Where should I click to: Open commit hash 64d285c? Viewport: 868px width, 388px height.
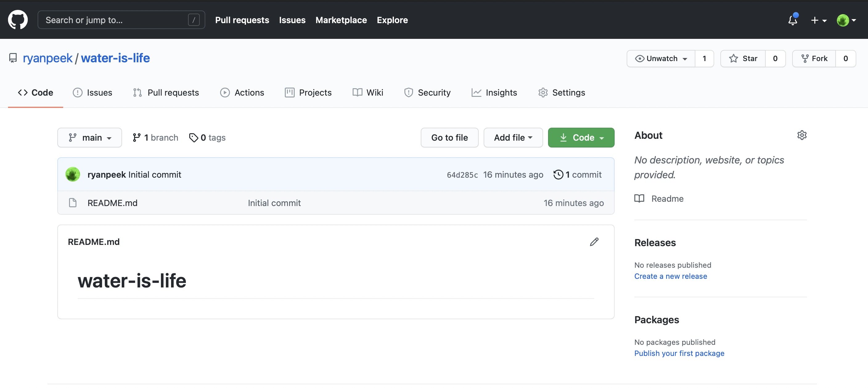coord(462,175)
